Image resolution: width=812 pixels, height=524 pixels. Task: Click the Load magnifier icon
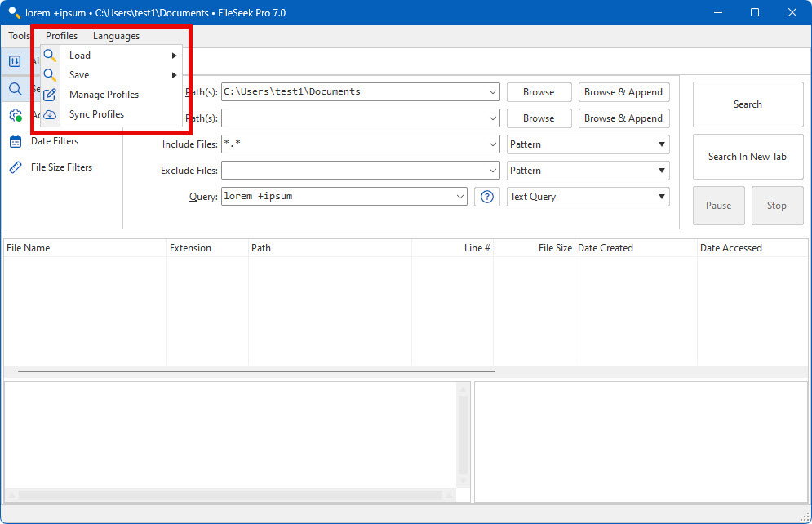pyautogui.click(x=51, y=56)
